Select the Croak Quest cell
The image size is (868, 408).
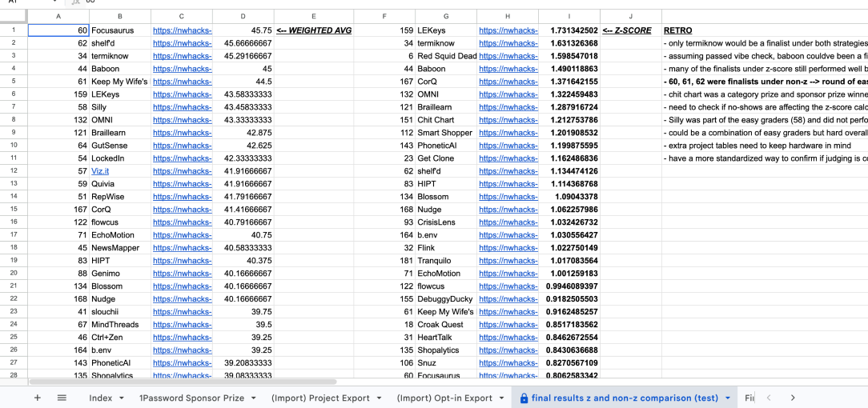click(x=446, y=325)
